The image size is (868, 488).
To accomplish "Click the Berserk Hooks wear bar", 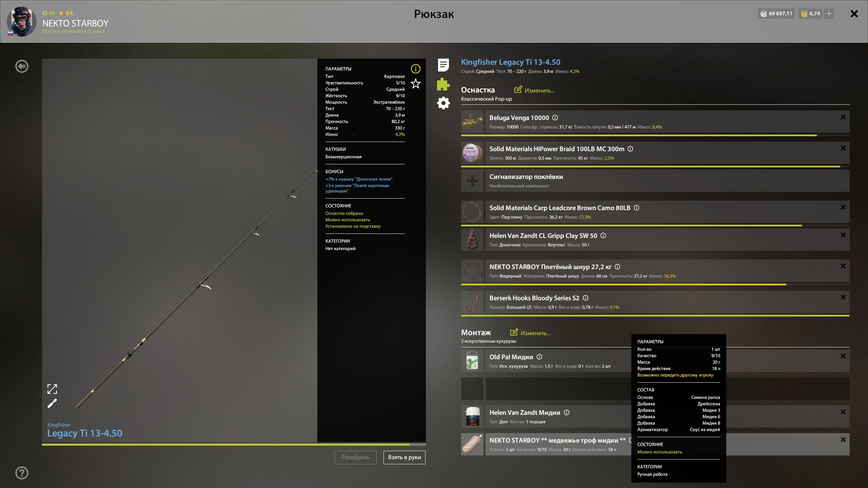I will 655,316.
